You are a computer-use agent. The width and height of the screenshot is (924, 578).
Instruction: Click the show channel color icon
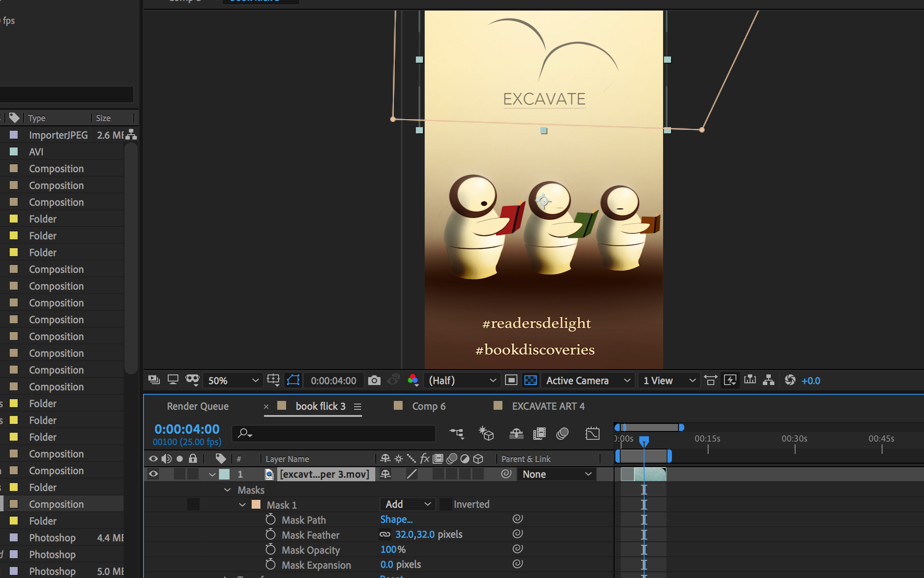click(x=413, y=380)
